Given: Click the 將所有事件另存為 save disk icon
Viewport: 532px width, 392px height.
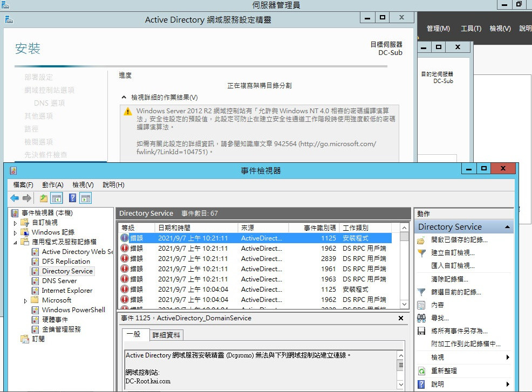Looking at the screenshot, I should coord(421,331).
